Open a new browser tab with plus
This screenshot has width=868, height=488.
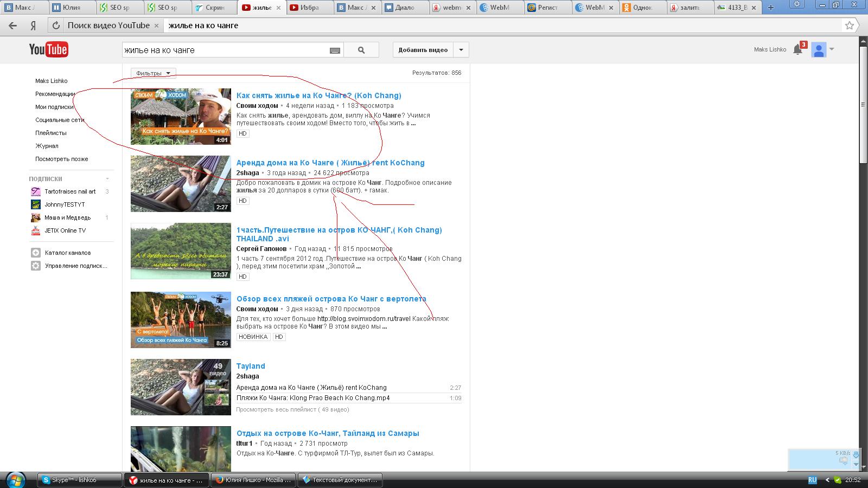[771, 8]
